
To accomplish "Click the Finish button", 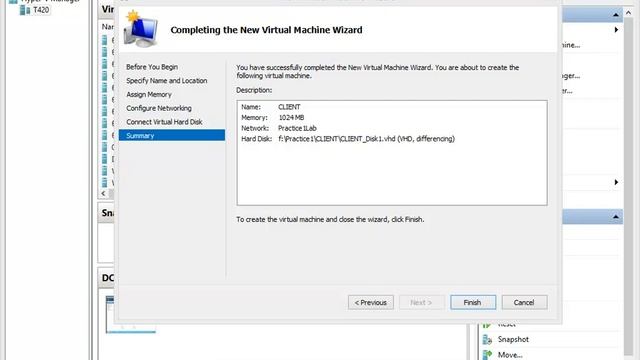I will point(473,302).
